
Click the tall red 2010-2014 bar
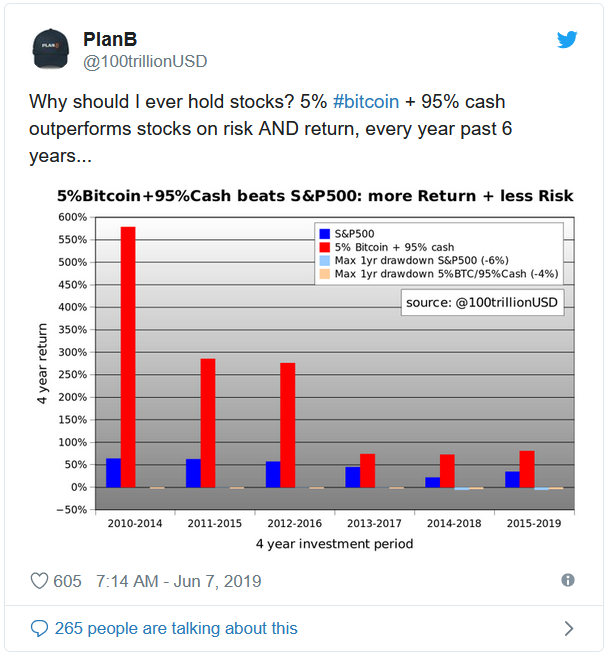click(128, 357)
